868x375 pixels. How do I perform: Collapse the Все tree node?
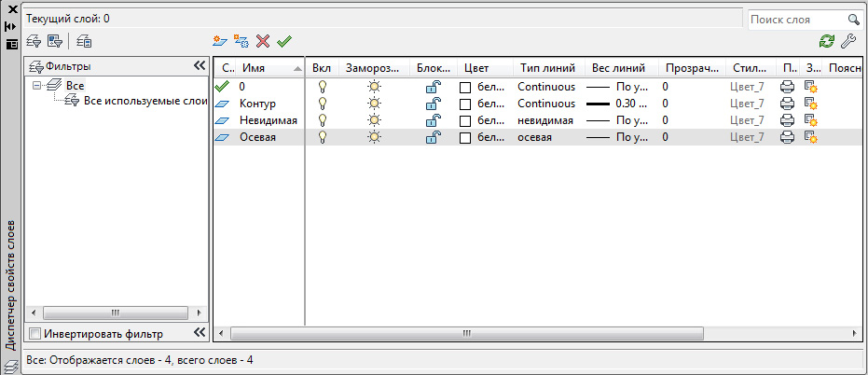(37, 85)
